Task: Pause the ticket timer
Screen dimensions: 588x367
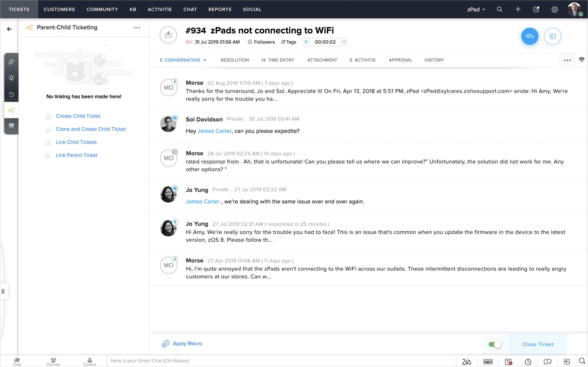Action: 306,42
